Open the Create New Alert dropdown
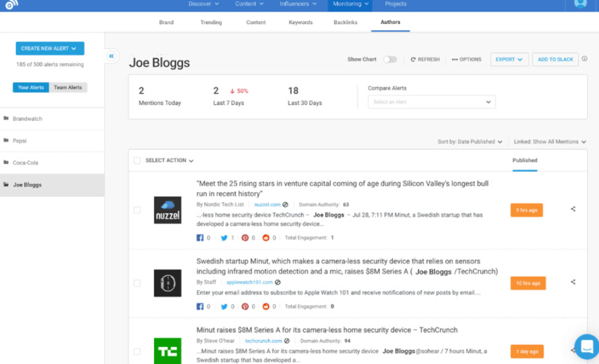The image size is (599, 364). (x=50, y=49)
